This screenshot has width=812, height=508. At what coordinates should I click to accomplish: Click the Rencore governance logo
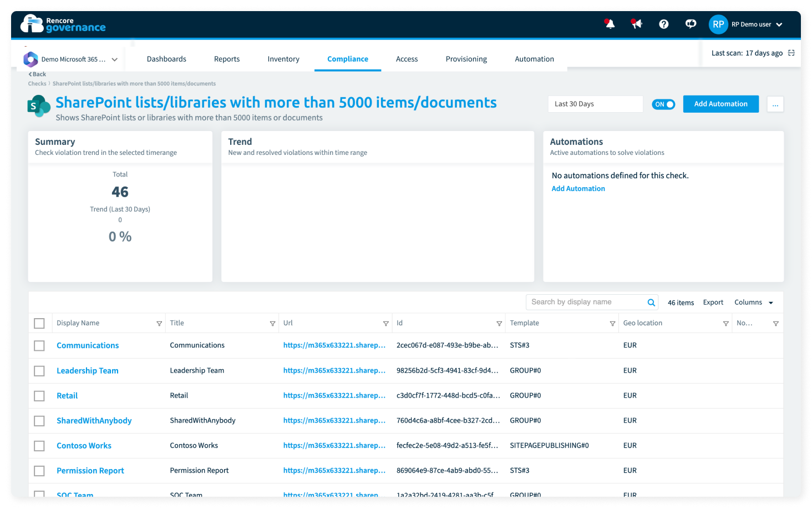coord(63,24)
